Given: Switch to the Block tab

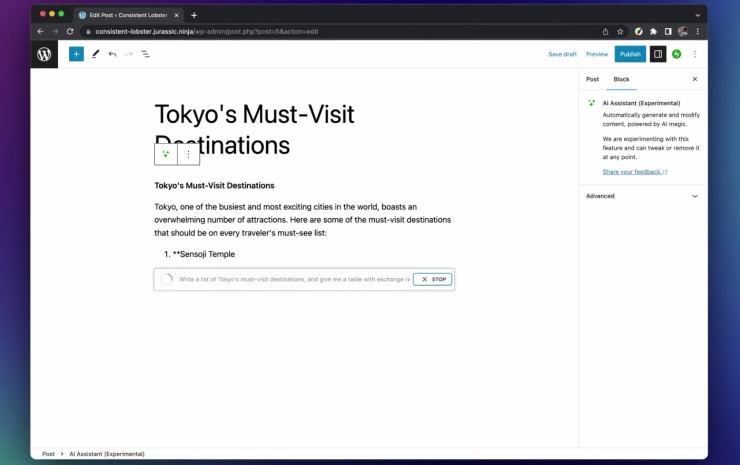Looking at the screenshot, I should click(x=621, y=79).
